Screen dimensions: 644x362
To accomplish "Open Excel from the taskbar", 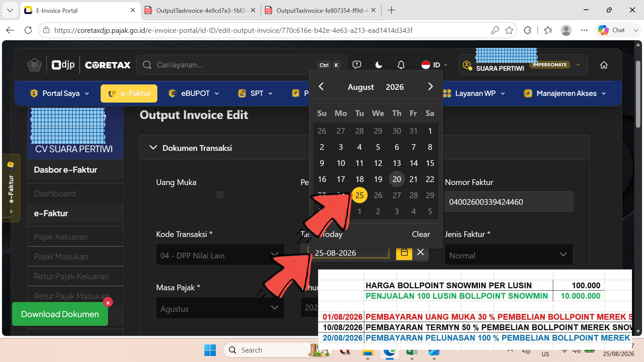I will pos(412,351).
